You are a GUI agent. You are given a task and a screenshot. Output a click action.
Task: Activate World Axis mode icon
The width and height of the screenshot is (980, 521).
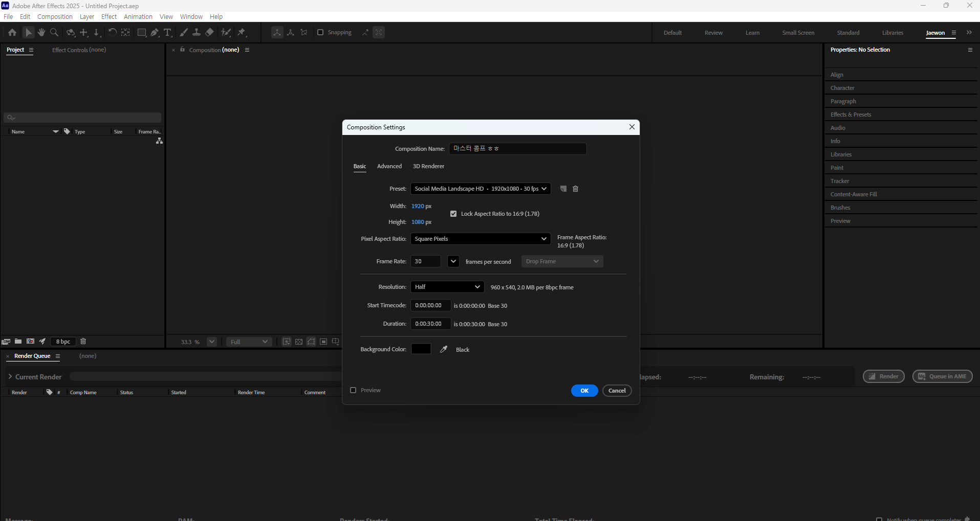pos(291,32)
